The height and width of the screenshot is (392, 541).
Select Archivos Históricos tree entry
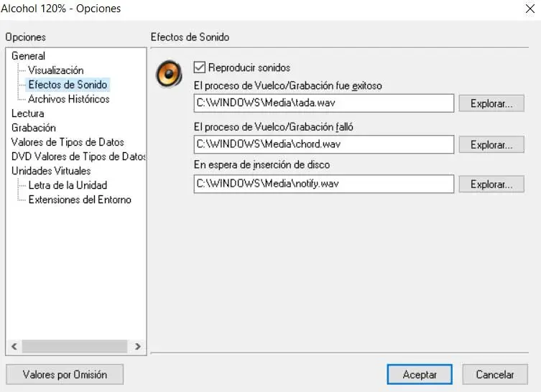pos(68,99)
